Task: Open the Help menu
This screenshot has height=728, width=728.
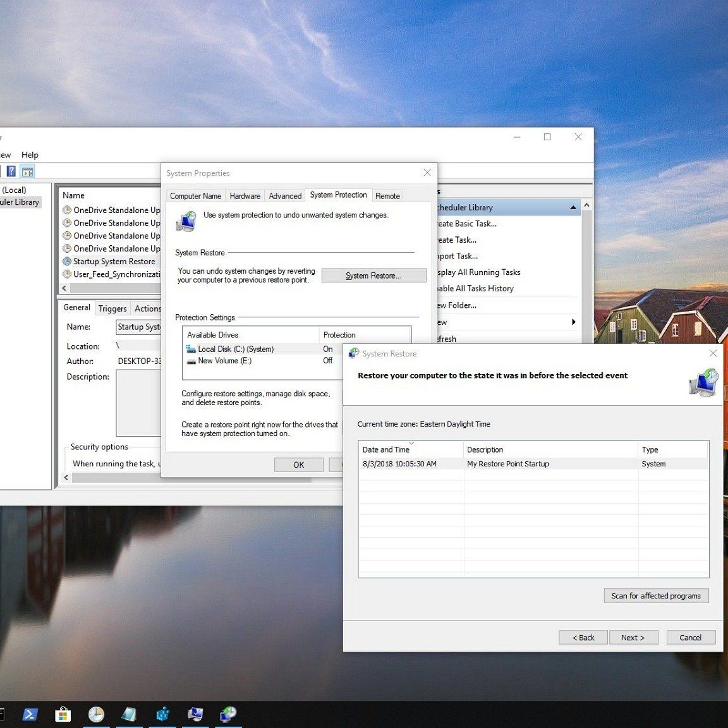Action: (30, 155)
